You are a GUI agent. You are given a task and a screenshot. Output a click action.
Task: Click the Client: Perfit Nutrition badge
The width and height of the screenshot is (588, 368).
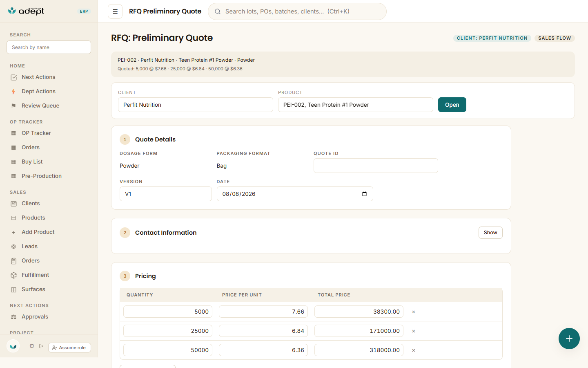tap(492, 38)
